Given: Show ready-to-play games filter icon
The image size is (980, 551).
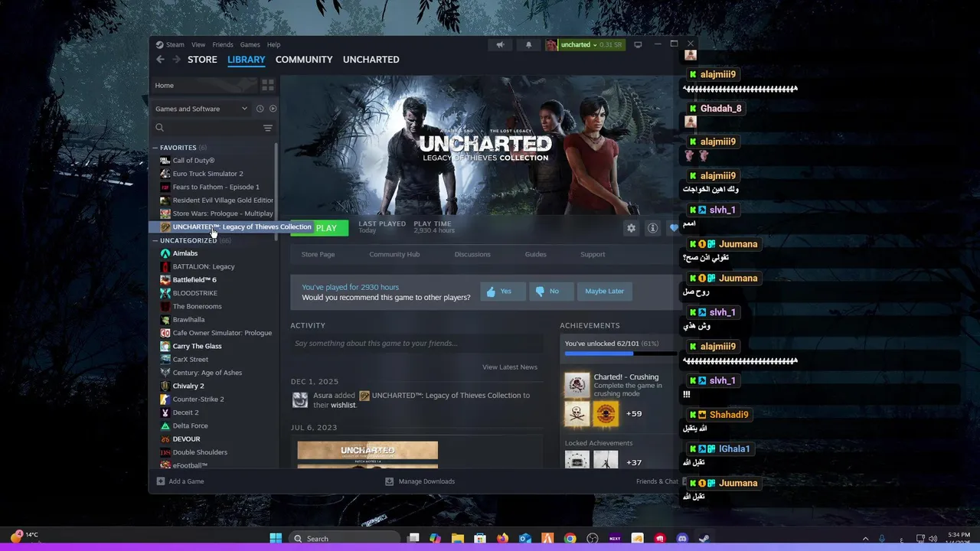Looking at the screenshot, I should pyautogui.click(x=273, y=109).
